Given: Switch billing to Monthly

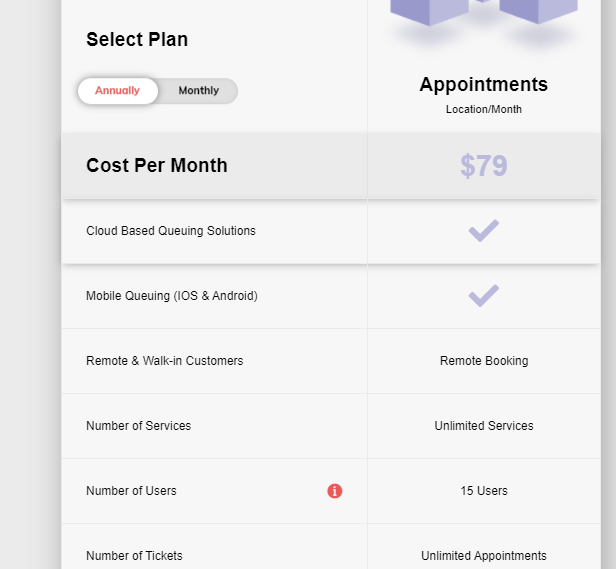Looking at the screenshot, I should [x=198, y=91].
